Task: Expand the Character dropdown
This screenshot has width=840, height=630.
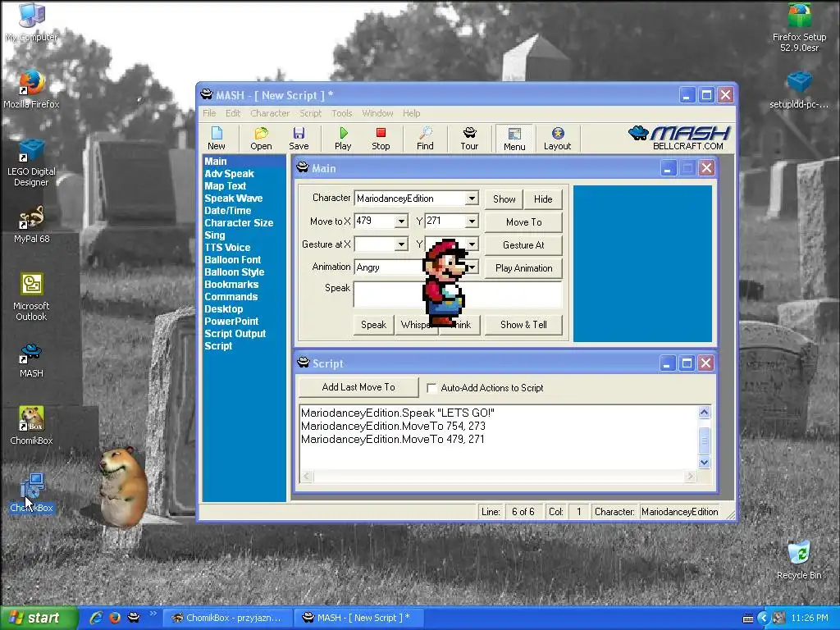Action: point(472,199)
